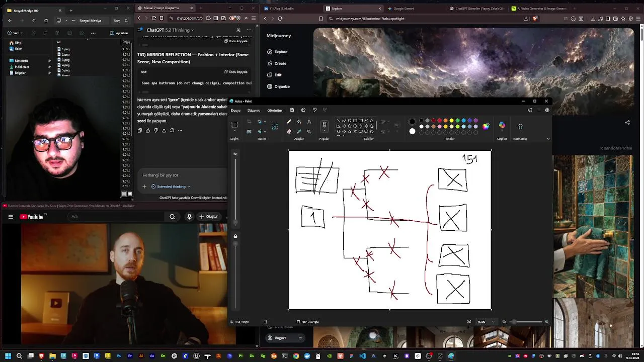Open the Layers (Katmanlar) panel in Paint
The image size is (644, 362).
pos(520,126)
